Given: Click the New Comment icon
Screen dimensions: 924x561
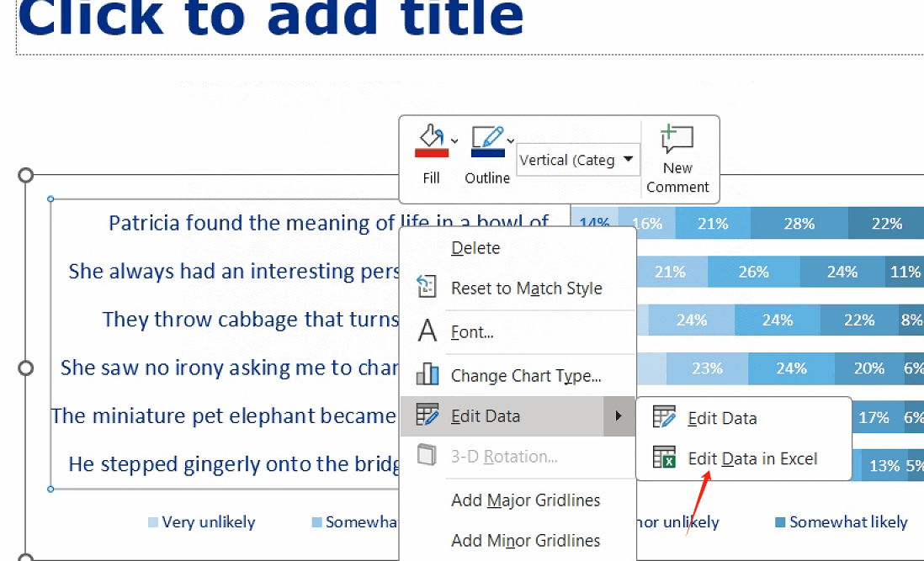Looking at the screenshot, I should click(677, 139).
